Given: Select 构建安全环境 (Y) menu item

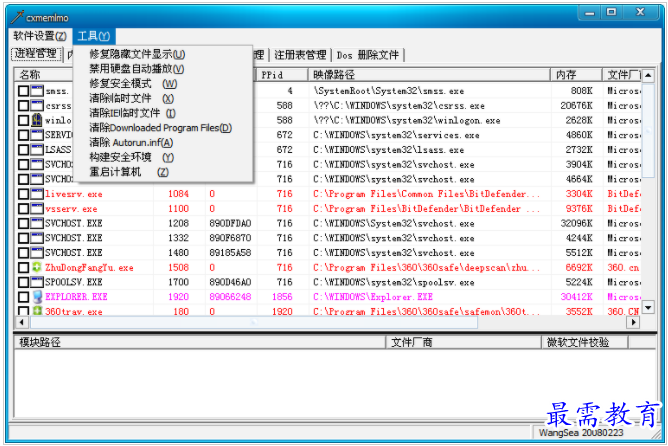Looking at the screenshot, I should [131, 157].
